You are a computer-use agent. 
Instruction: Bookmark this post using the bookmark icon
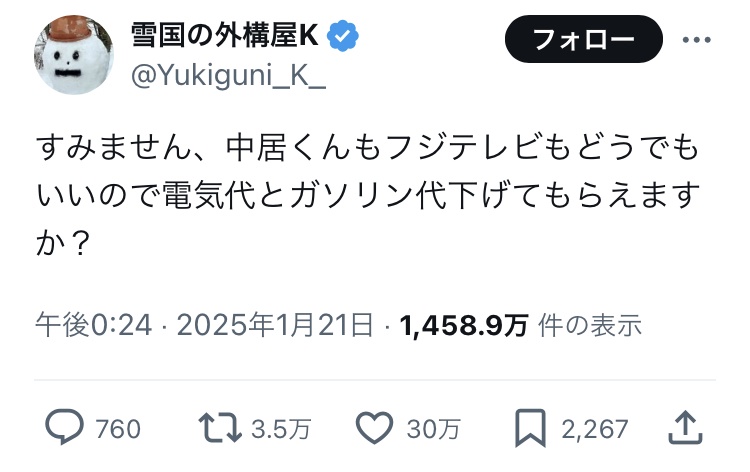pos(529,429)
